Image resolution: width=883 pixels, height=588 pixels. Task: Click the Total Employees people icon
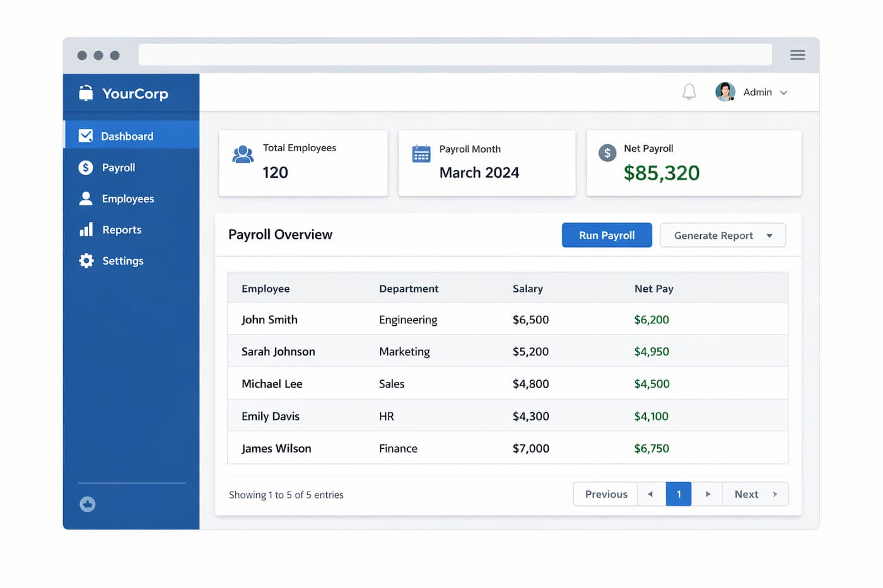pyautogui.click(x=243, y=154)
